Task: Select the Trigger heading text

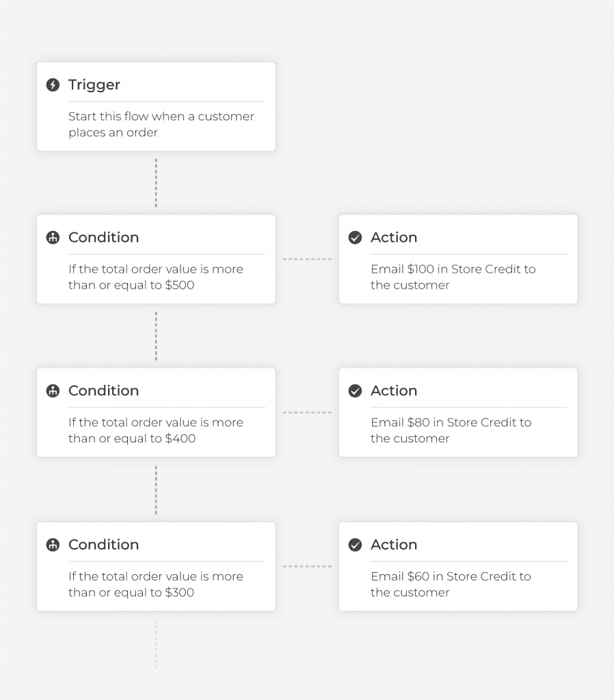Action: click(x=94, y=85)
